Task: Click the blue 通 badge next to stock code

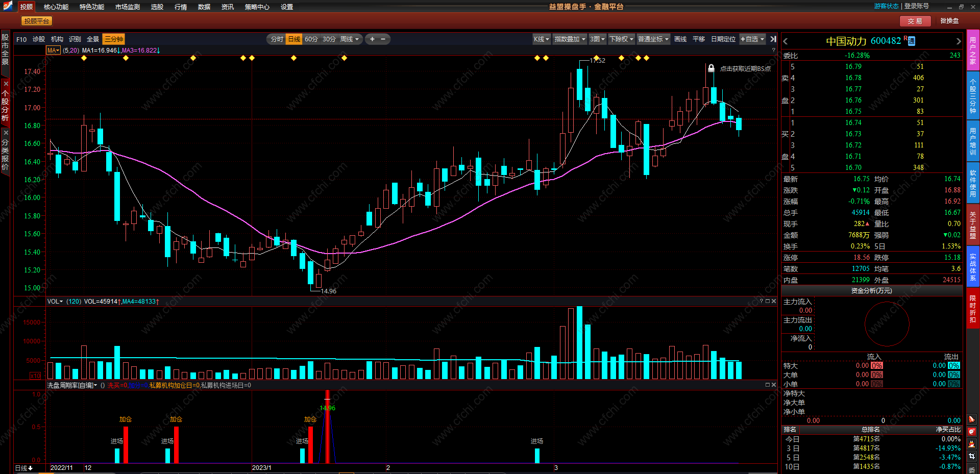Action: click(x=912, y=41)
